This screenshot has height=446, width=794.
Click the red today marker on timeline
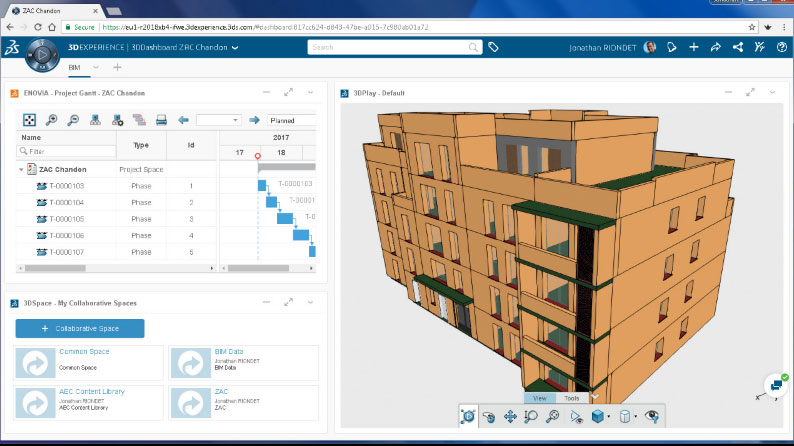(x=258, y=156)
